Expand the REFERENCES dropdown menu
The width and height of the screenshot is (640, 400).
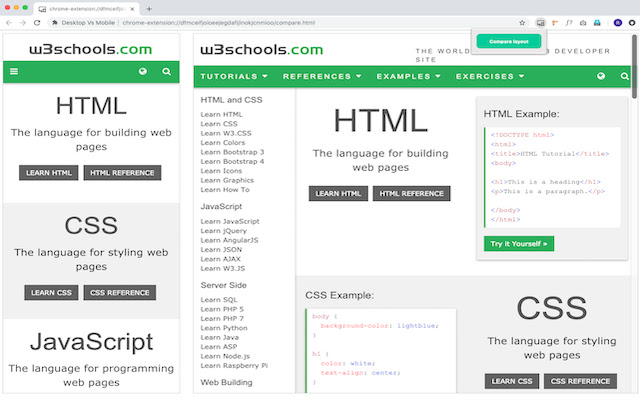click(322, 76)
